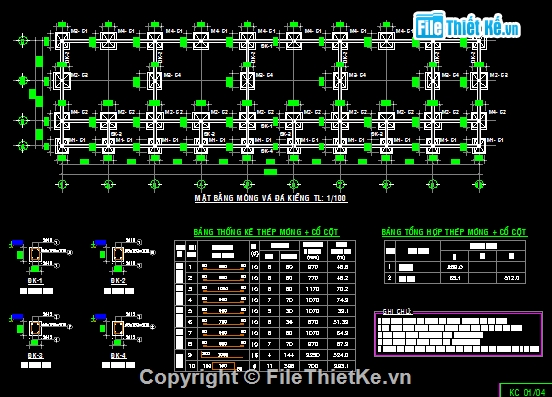Screen dimensions: 552x397
Task: Click the rebar shape sketch in schedule row 1
Action: pos(223,267)
